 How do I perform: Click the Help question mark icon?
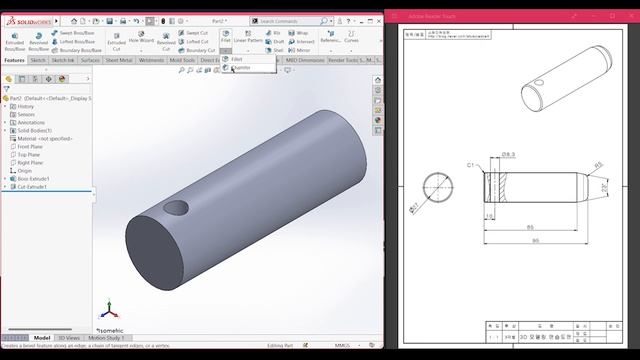point(348,21)
